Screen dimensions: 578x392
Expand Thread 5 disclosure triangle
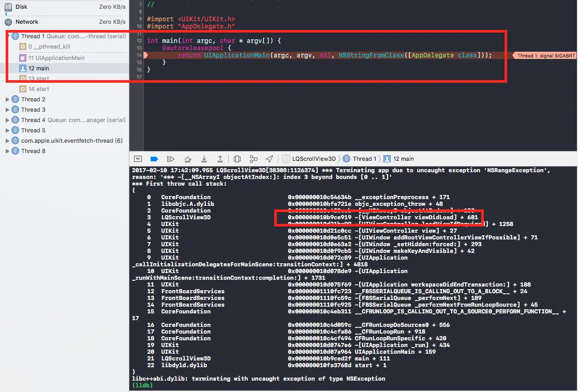(x=7, y=130)
